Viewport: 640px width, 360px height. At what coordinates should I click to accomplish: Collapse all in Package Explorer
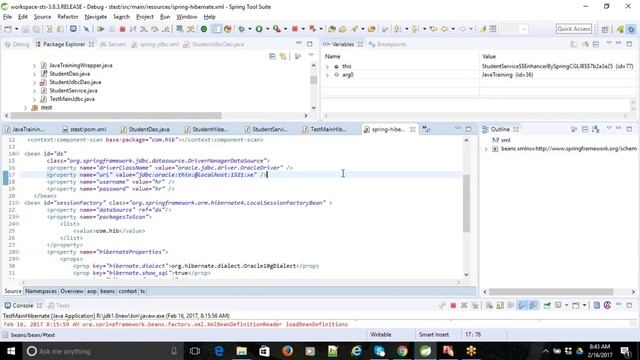click(x=272, y=56)
